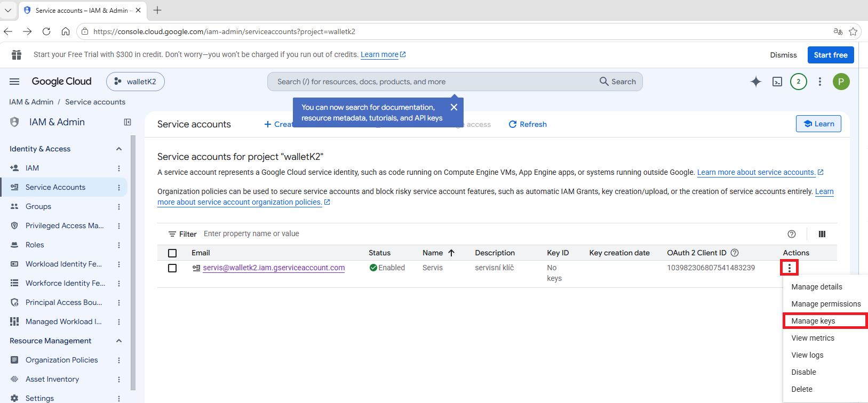Image resolution: width=868 pixels, height=403 pixels.
Task: Activate Cloud Shell terminal icon
Action: [x=777, y=82]
